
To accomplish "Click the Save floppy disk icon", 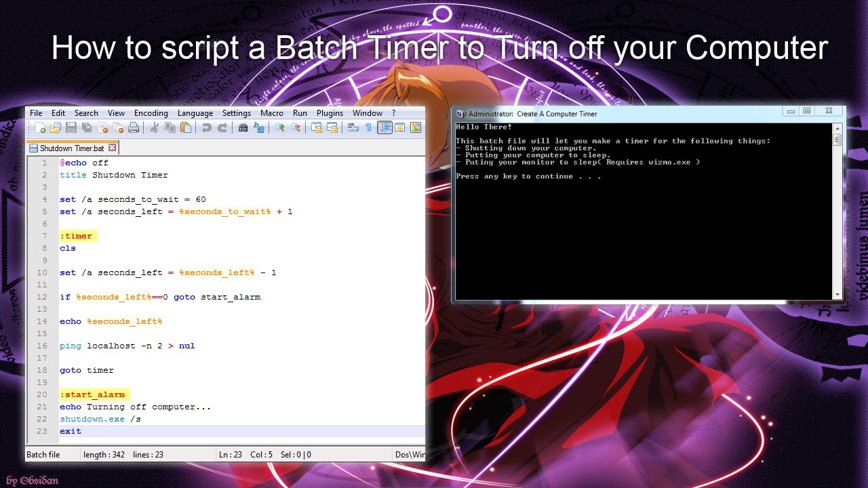I will point(71,127).
